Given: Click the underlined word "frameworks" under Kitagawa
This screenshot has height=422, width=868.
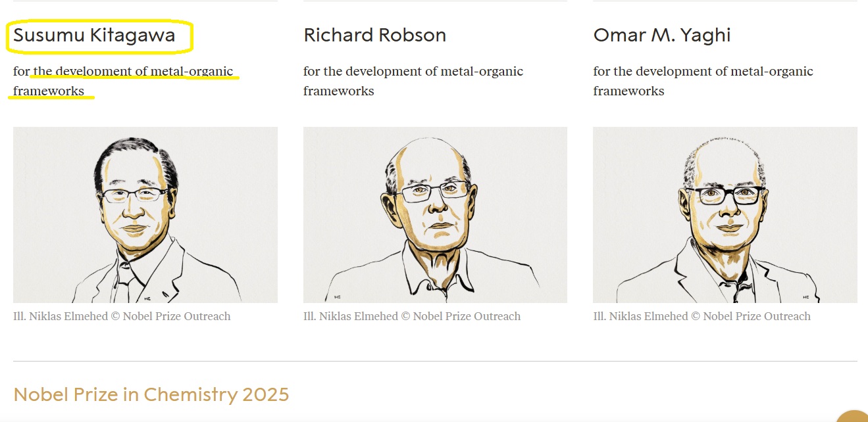Looking at the screenshot, I should point(49,91).
